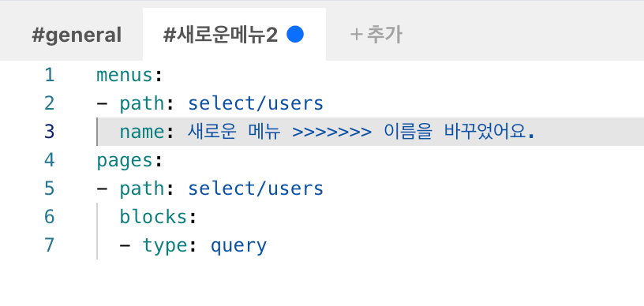Click the path key on line 2
Image resolution: width=644 pixels, height=306 pixels.
142,104
